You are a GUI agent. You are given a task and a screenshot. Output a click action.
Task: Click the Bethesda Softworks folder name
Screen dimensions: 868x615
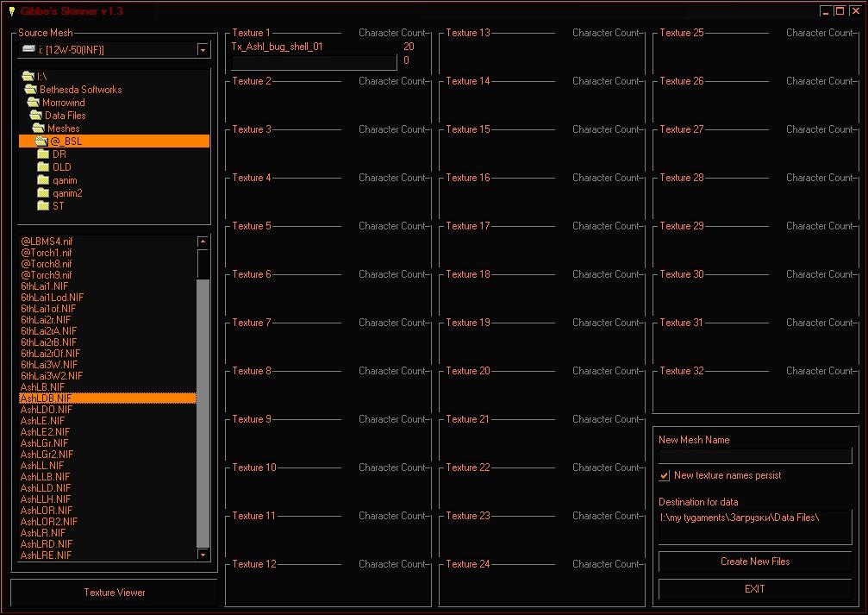81,89
